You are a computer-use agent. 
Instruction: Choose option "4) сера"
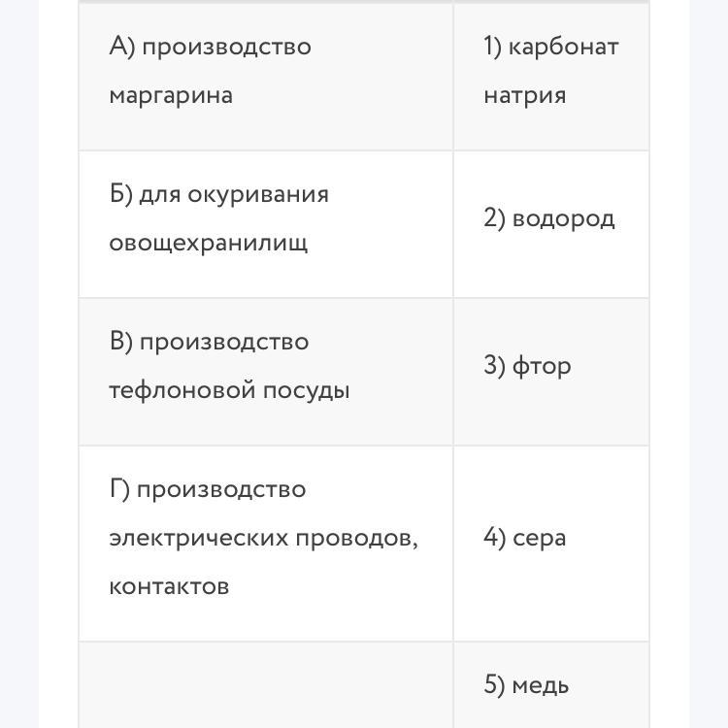click(x=524, y=538)
